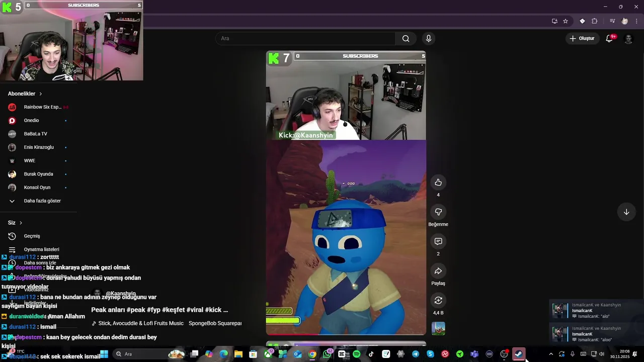Viewport: 644px width, 362px height.
Task: Click the Shorts video player to pause it
Action: 346,193
